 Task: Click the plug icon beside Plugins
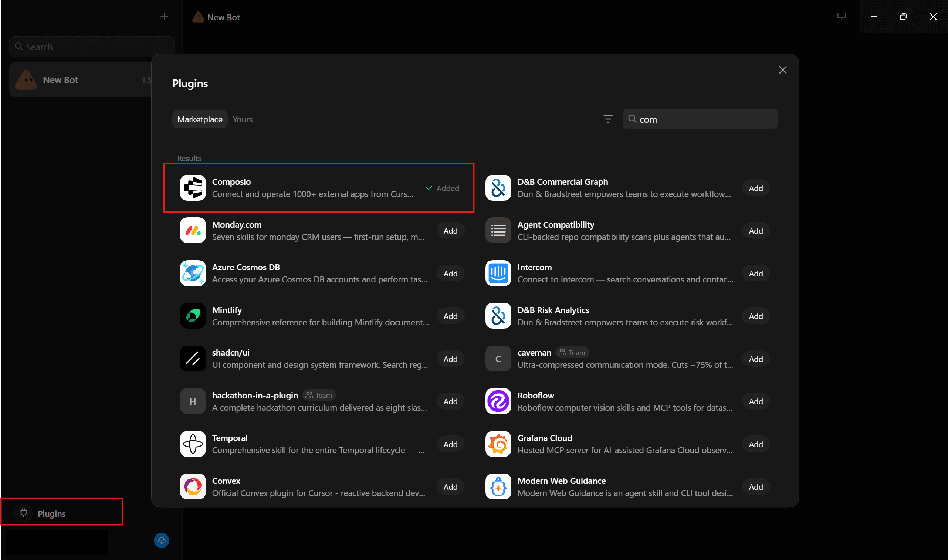[23, 513]
